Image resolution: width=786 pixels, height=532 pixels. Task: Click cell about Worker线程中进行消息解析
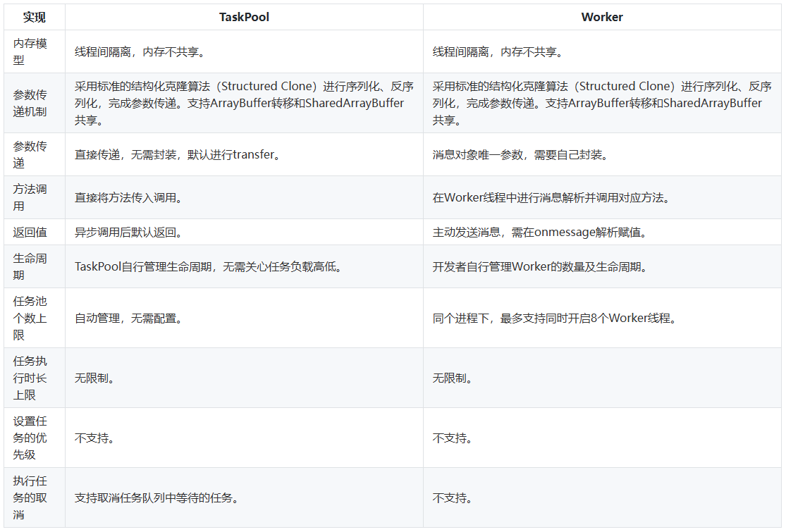pyautogui.click(x=551, y=197)
